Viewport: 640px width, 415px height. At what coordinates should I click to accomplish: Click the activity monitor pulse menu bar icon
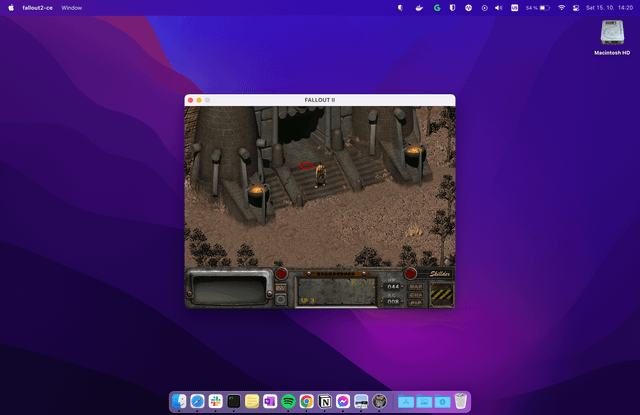pyautogui.click(x=468, y=8)
